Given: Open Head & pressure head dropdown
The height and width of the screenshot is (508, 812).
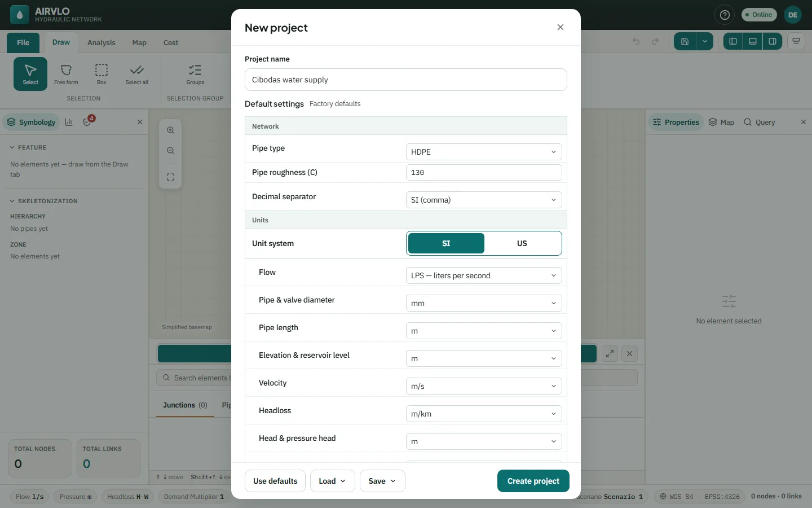Looking at the screenshot, I should [x=484, y=441].
